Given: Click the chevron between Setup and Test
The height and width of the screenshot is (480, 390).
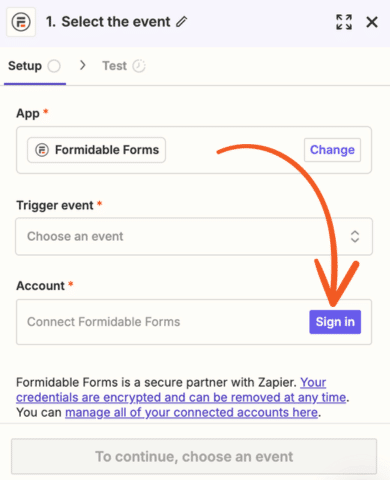Looking at the screenshot, I should pos(83,65).
